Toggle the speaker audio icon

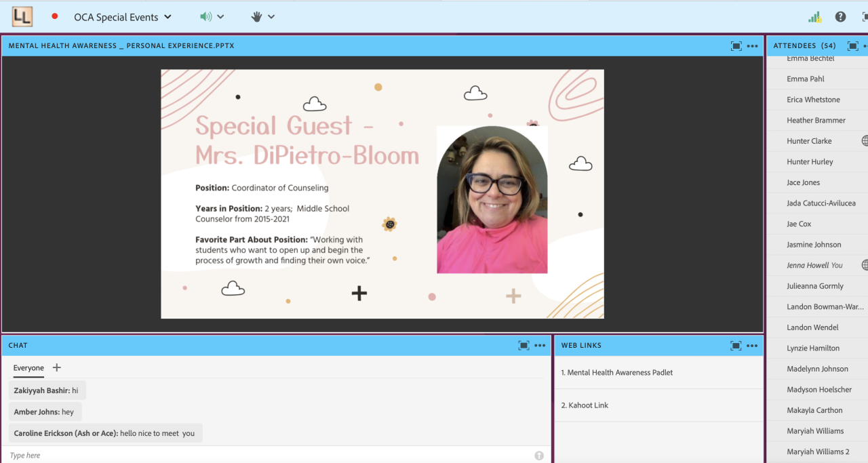coord(205,17)
